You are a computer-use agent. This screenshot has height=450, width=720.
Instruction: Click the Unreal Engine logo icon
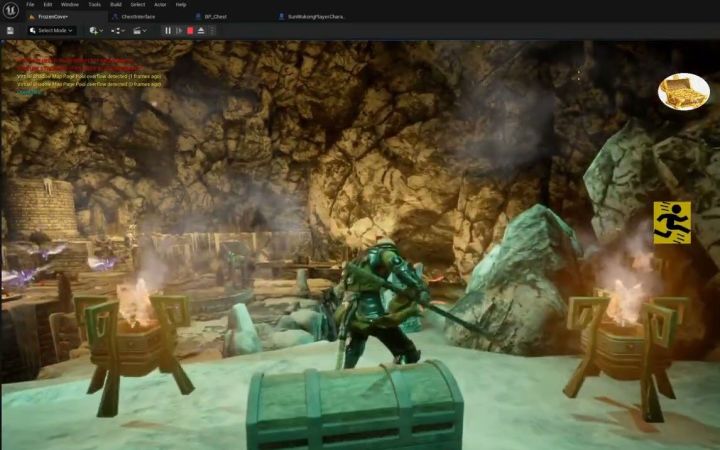point(10,11)
